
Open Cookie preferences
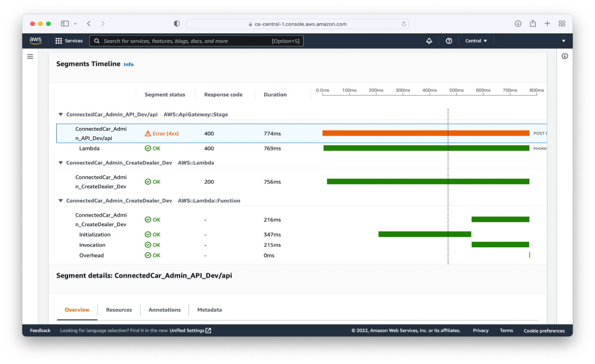(x=544, y=331)
